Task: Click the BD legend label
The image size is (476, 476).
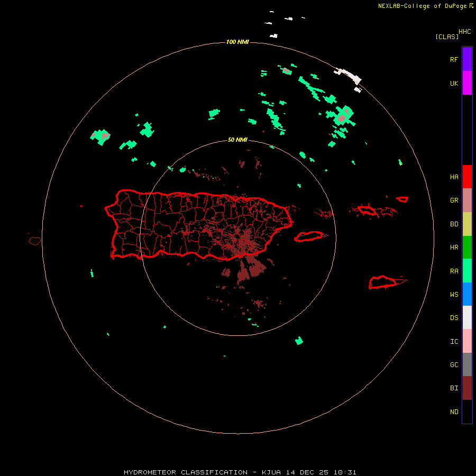Action: pyautogui.click(x=454, y=224)
